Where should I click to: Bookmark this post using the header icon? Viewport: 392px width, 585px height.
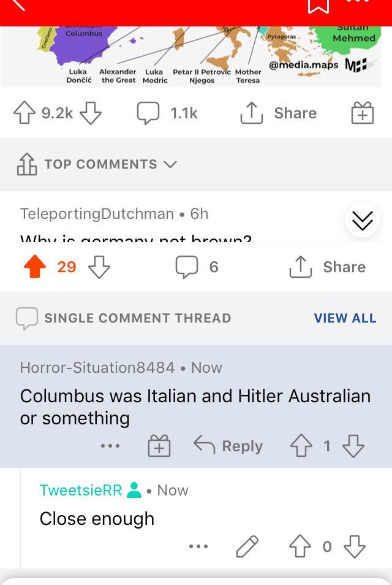(x=318, y=6)
